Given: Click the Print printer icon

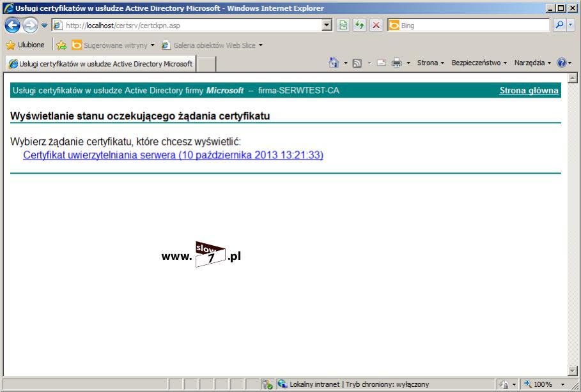Looking at the screenshot, I should pos(396,63).
